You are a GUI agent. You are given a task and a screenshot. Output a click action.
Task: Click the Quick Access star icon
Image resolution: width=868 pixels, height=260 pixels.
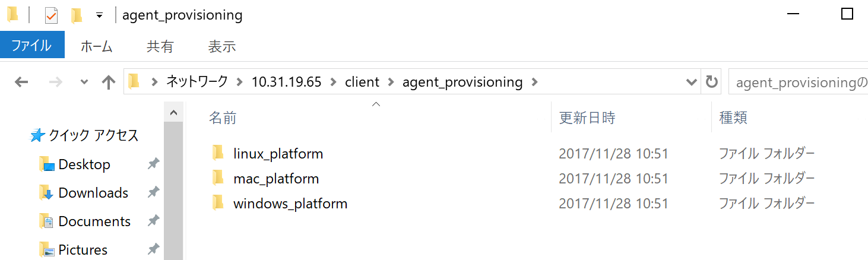pyautogui.click(x=37, y=136)
